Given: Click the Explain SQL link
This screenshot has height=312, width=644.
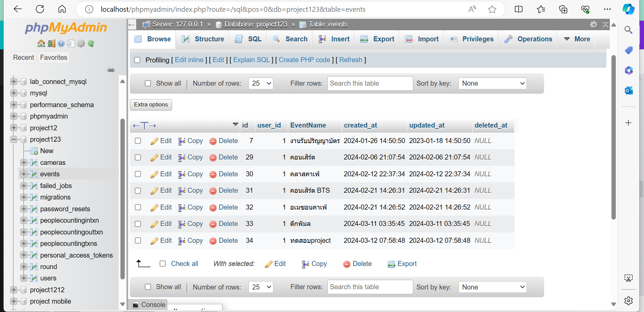Looking at the screenshot, I should pyautogui.click(x=251, y=60).
